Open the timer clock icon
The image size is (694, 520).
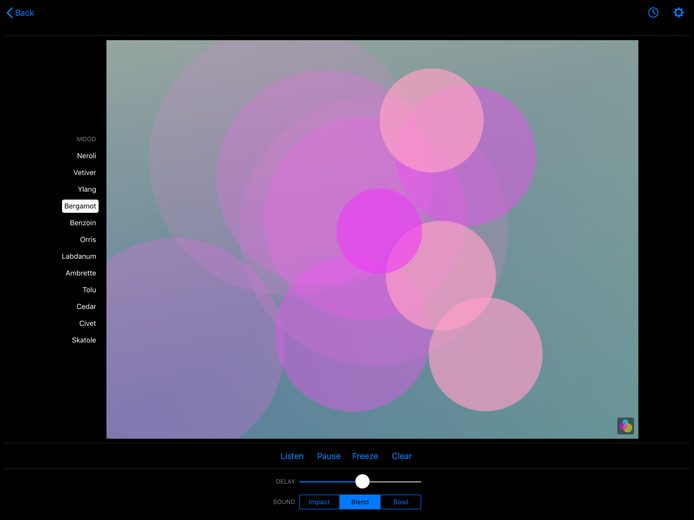[x=653, y=13]
